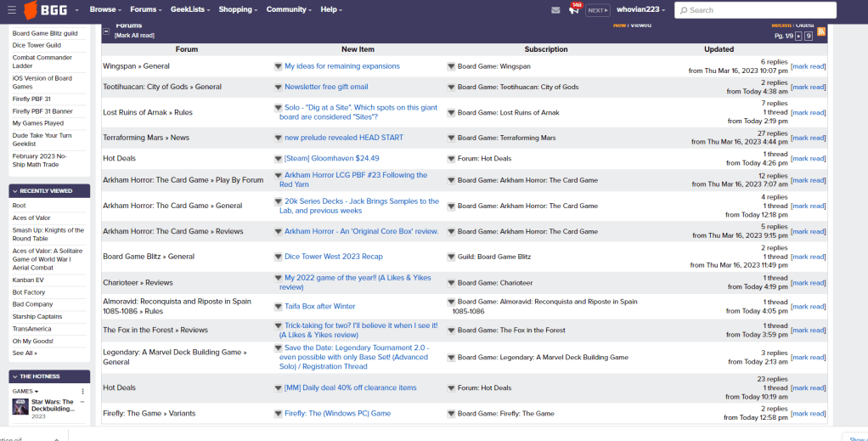Click the orange RSS feed icon
This screenshot has height=441, width=868.
pyautogui.click(x=821, y=31)
